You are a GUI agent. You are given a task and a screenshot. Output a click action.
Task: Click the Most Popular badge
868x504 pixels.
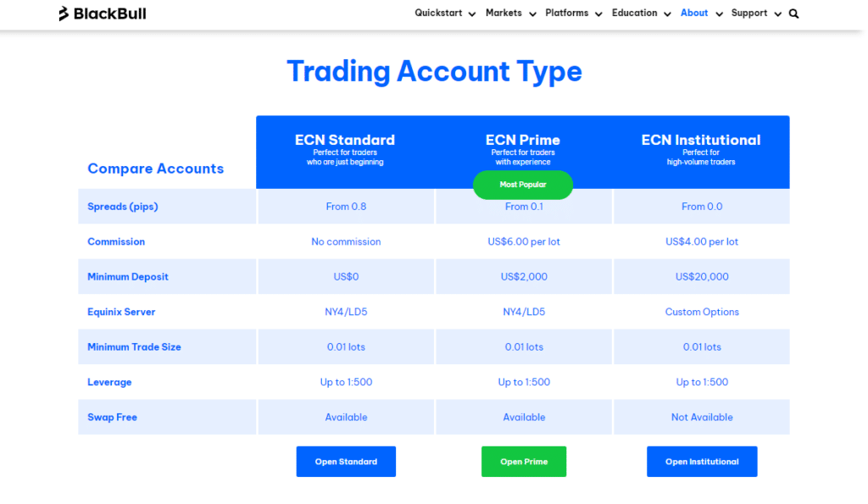click(x=522, y=185)
